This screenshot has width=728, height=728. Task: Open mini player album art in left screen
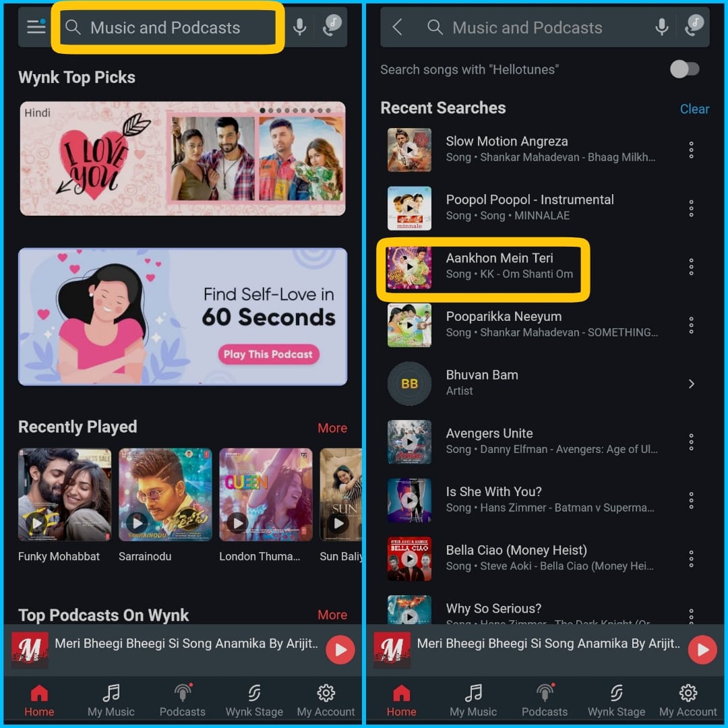(30, 650)
